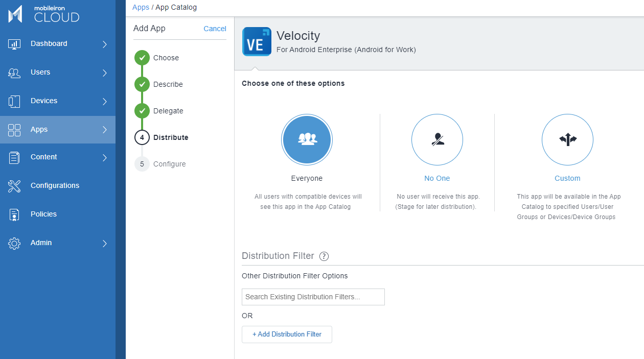Image resolution: width=644 pixels, height=359 pixels.
Task: Open the Distribution Filter help tooltip
Action: tap(324, 256)
